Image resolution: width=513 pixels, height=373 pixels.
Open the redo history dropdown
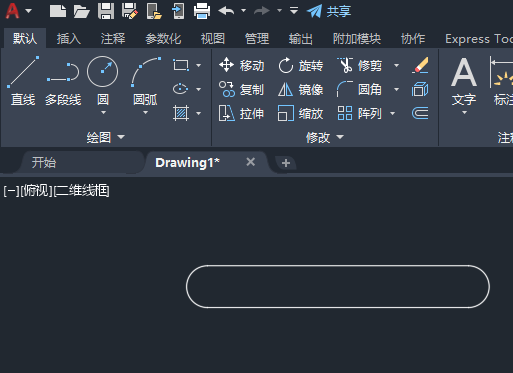[x=279, y=11]
